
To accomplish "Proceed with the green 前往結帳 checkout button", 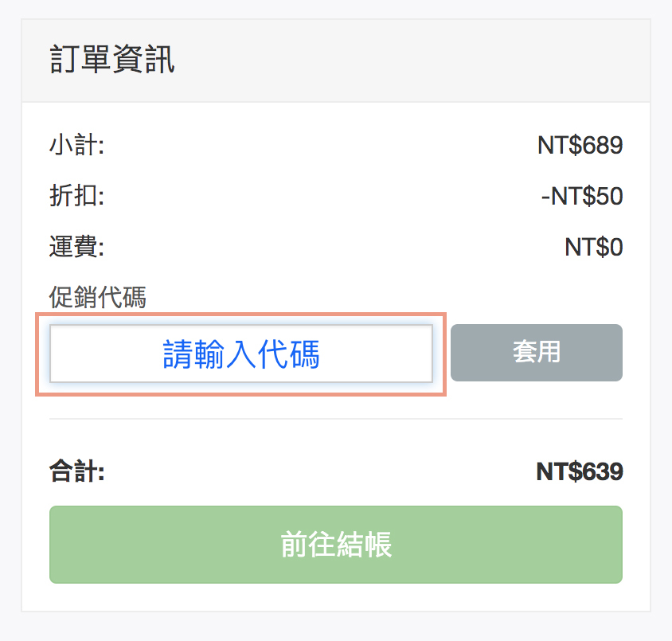I will [x=335, y=545].
